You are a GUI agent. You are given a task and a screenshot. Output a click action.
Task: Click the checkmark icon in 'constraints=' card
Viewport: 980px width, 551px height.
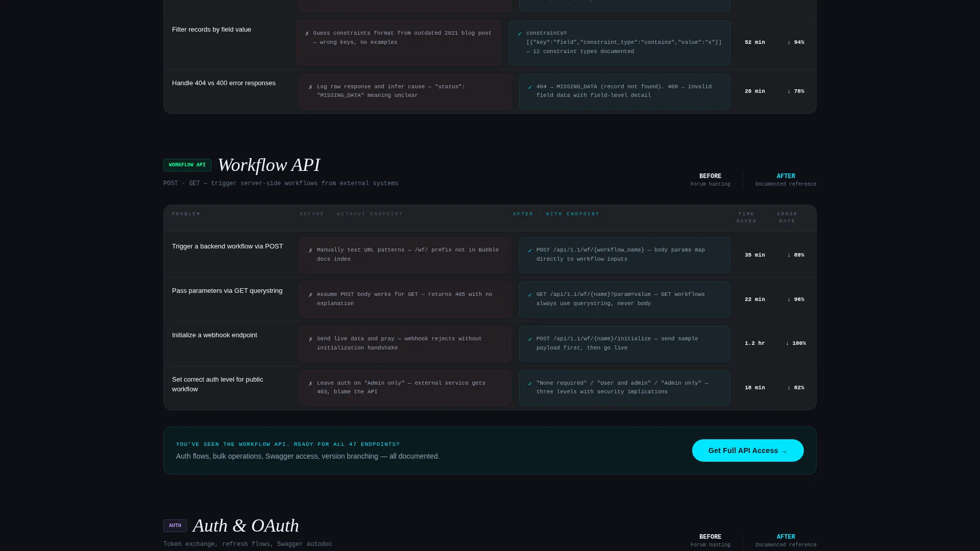[x=520, y=34]
